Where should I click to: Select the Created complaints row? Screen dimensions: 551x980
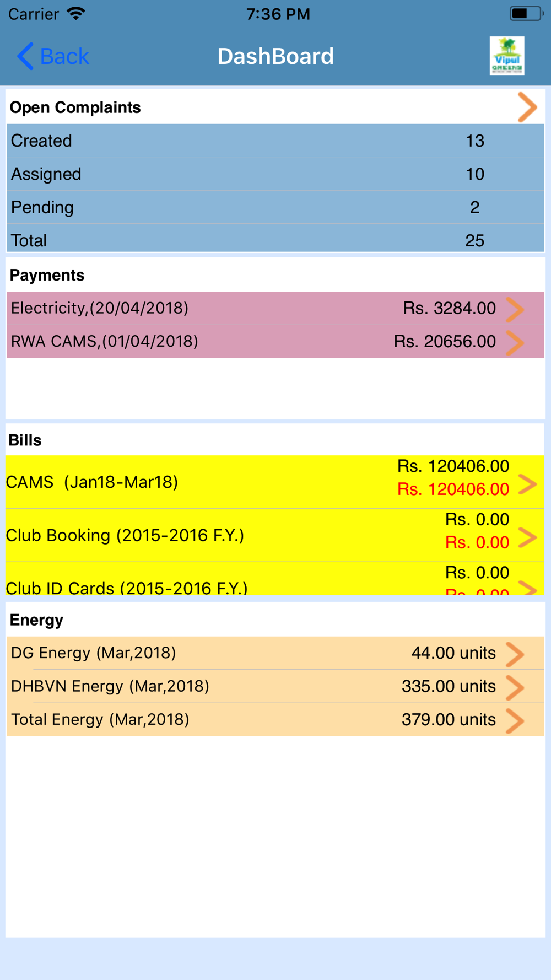275,141
